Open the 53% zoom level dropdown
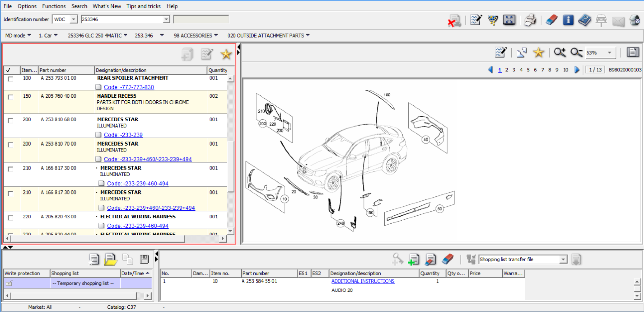This screenshot has height=312, width=644. [609, 53]
